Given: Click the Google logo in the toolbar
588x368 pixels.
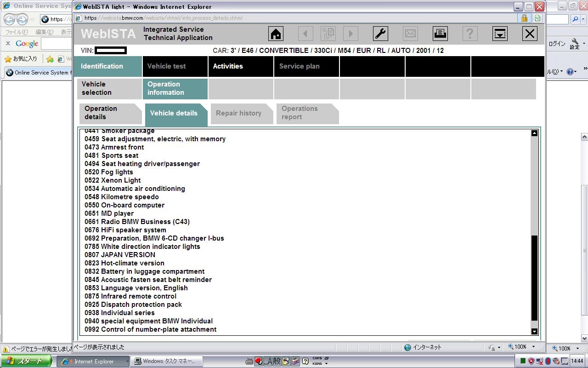Looking at the screenshot, I should [x=27, y=44].
